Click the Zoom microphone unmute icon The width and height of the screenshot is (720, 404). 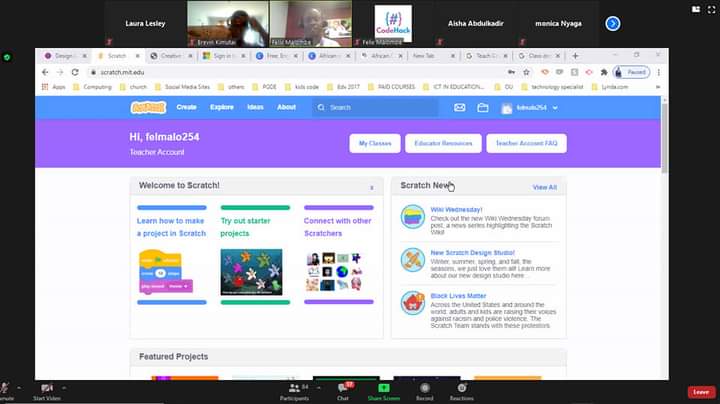coord(5,388)
